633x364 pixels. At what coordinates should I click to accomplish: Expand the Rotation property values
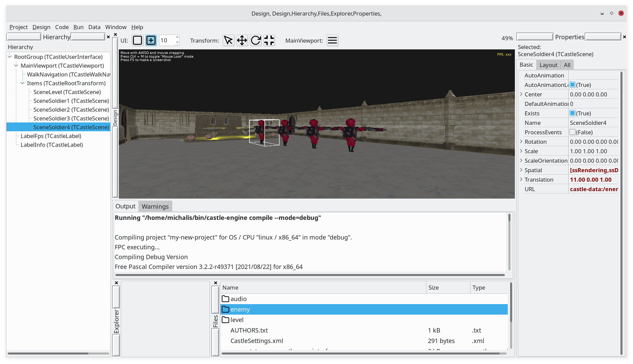point(521,141)
